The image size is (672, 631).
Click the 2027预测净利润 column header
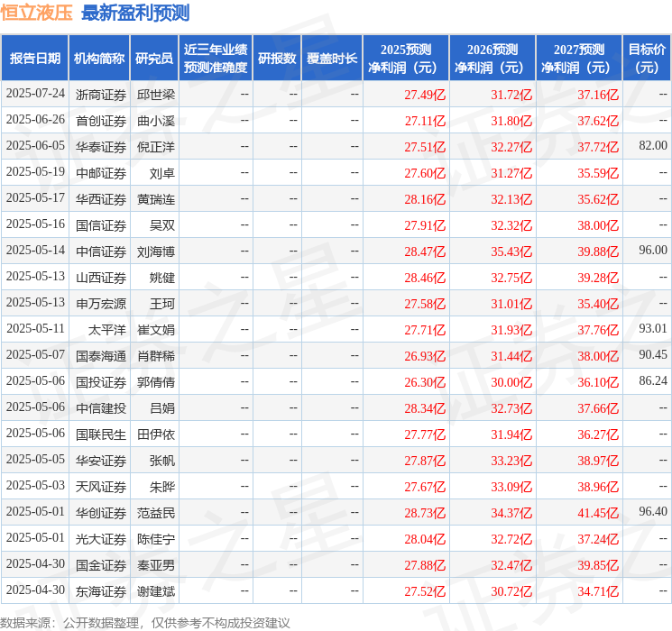coord(579,59)
